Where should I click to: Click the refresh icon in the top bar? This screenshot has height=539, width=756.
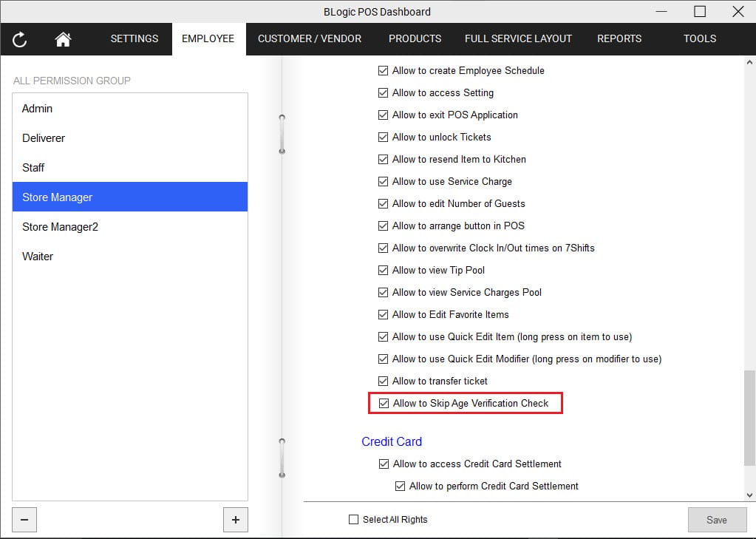[20, 39]
